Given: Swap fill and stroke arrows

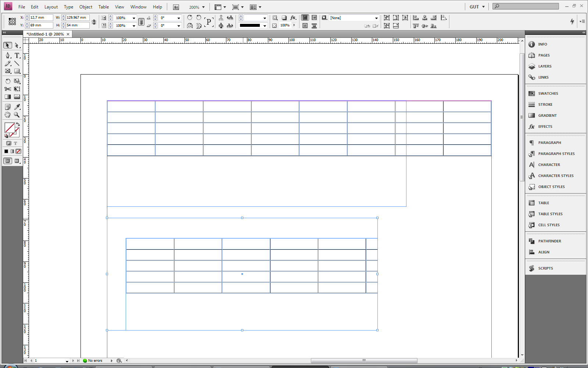Looking at the screenshot, I should 18,124.
